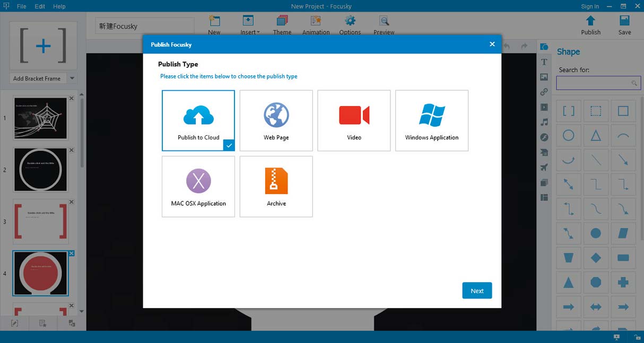Open the Edit menu
644x343 pixels.
click(40, 6)
